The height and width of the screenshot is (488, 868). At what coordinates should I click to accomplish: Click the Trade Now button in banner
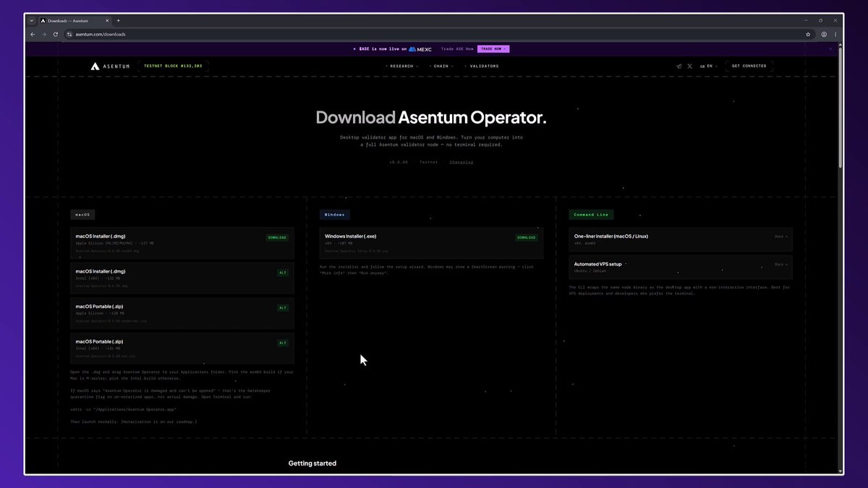(x=493, y=49)
